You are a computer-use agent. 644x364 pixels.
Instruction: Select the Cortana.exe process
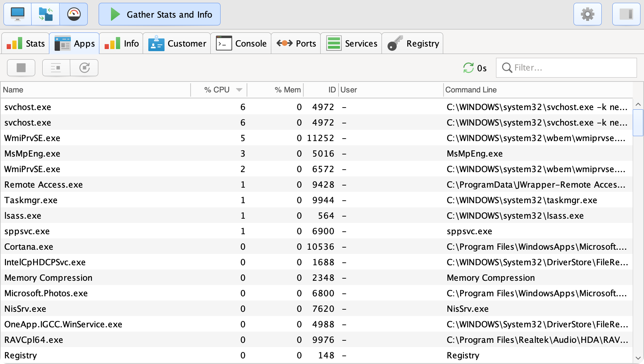tap(29, 247)
